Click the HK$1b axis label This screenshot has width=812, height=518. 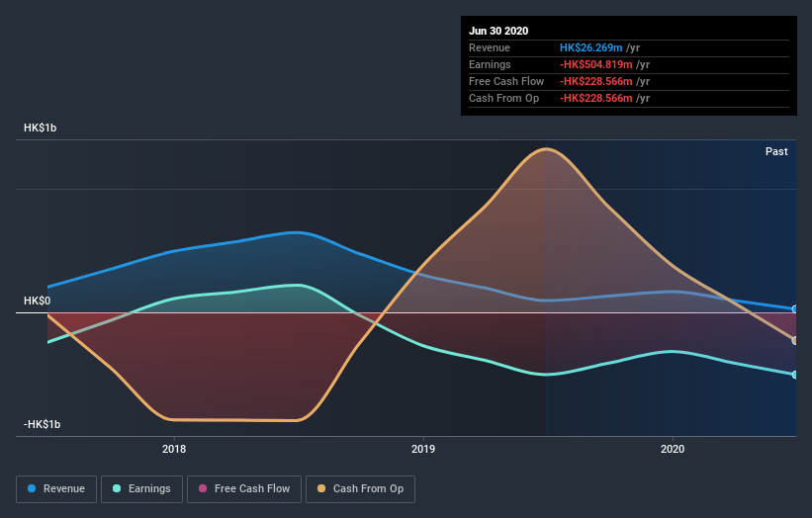[40, 128]
